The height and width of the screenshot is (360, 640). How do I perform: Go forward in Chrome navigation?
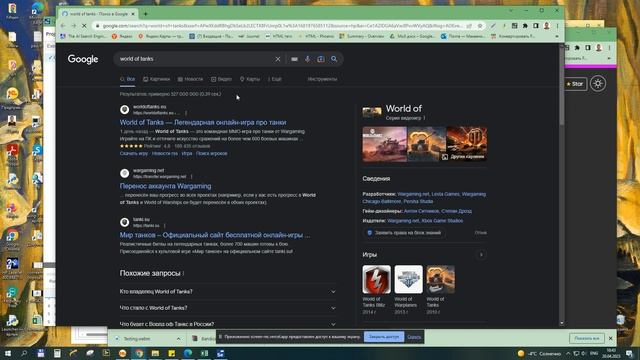tap(73, 26)
